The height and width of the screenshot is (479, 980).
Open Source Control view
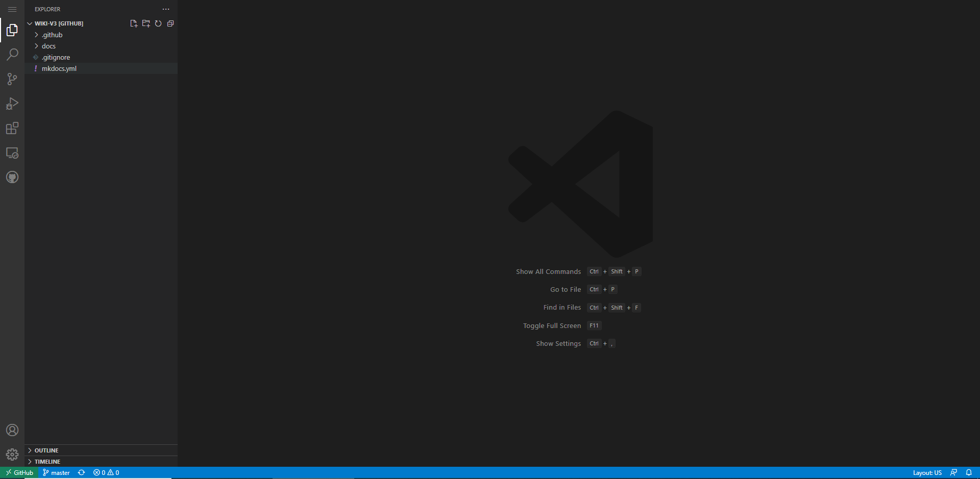tap(12, 79)
